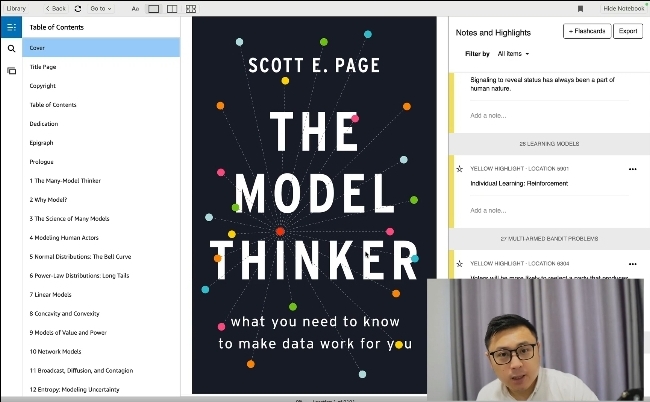Click the Back button
This screenshot has width=650, height=402.
56,8
